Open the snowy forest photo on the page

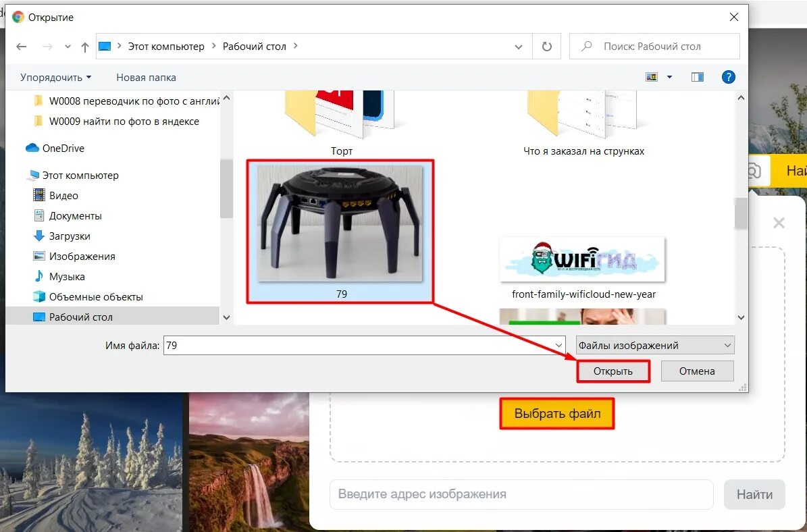(91, 462)
